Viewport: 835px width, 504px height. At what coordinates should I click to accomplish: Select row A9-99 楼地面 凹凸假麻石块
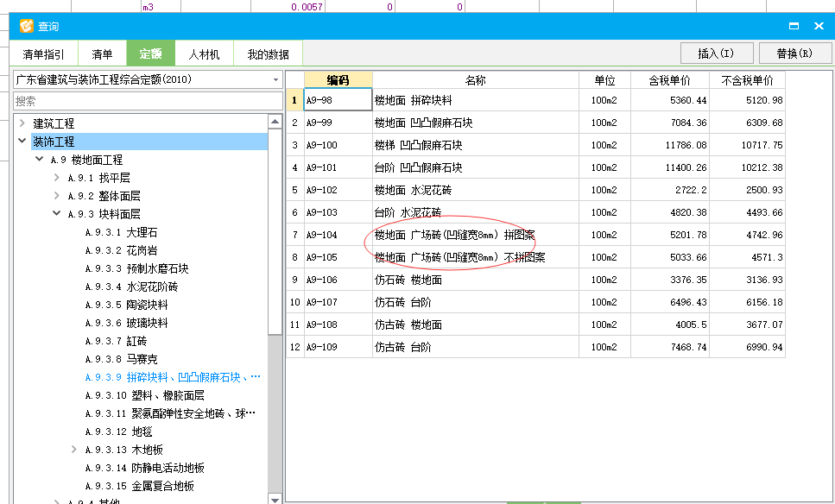coord(535,123)
